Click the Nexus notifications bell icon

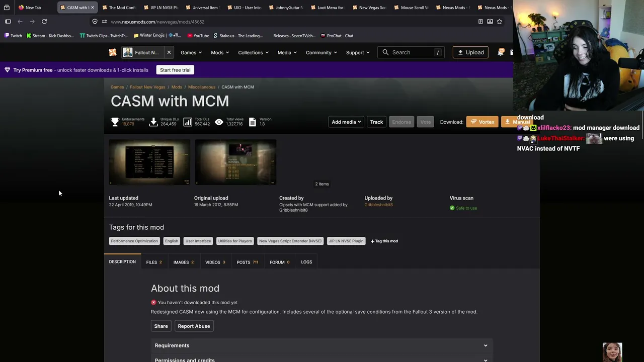click(501, 52)
